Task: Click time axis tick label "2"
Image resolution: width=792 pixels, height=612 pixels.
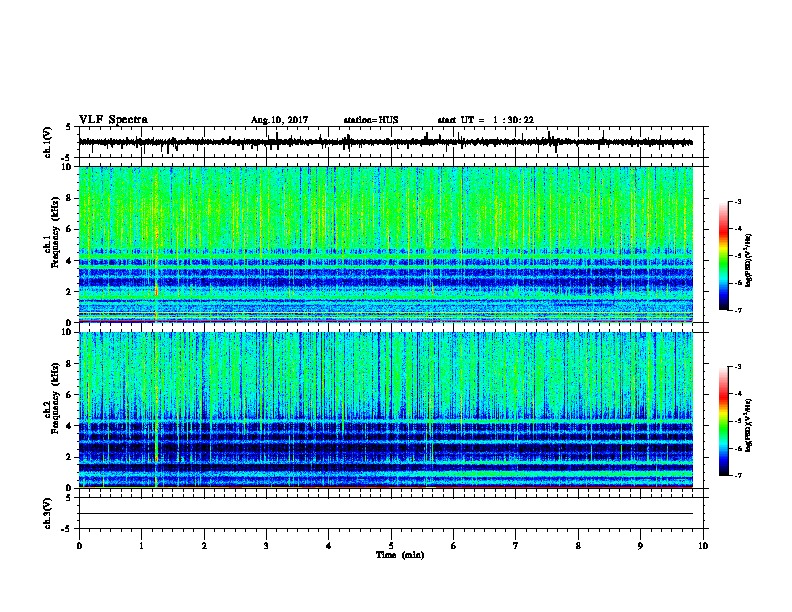Action: pos(204,546)
